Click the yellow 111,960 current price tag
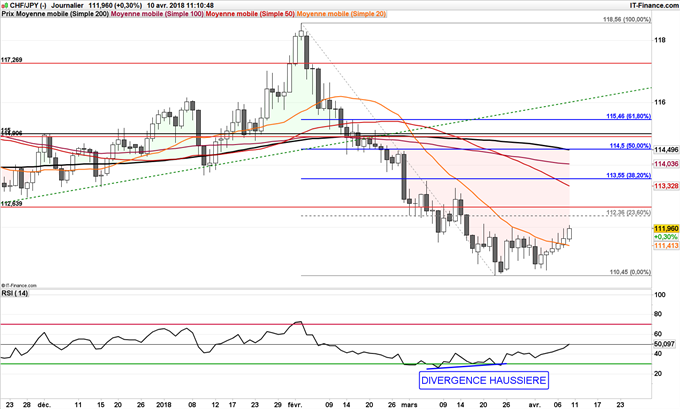Viewport: 680px width, 409px height. click(666, 229)
